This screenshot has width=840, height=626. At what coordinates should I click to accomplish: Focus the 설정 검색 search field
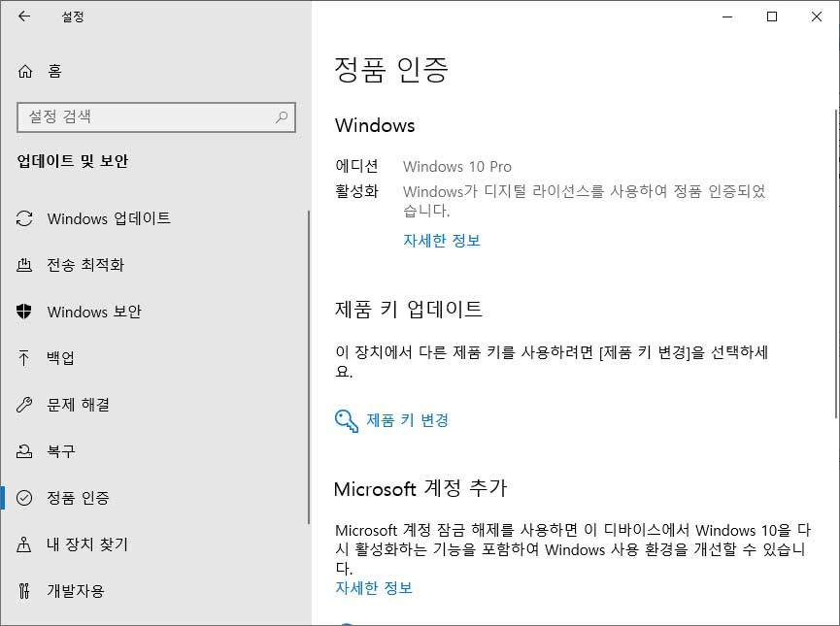[156, 116]
